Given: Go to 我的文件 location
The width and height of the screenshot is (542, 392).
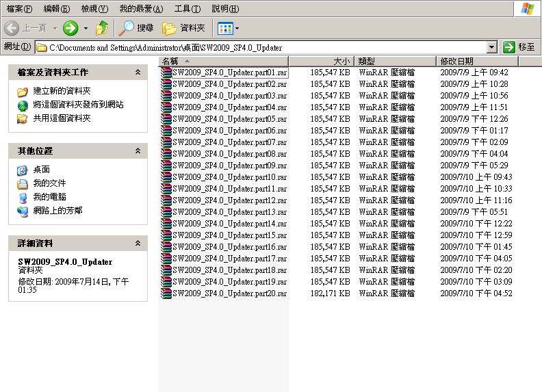Looking at the screenshot, I should pyautogui.click(x=49, y=183).
